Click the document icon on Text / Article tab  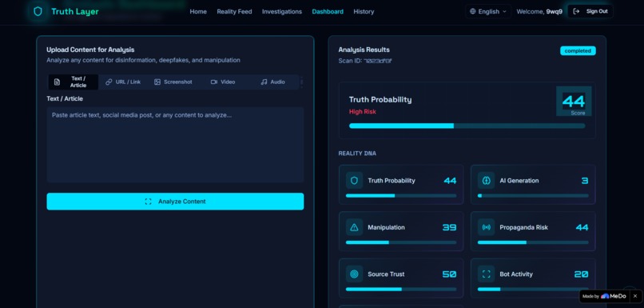point(57,82)
